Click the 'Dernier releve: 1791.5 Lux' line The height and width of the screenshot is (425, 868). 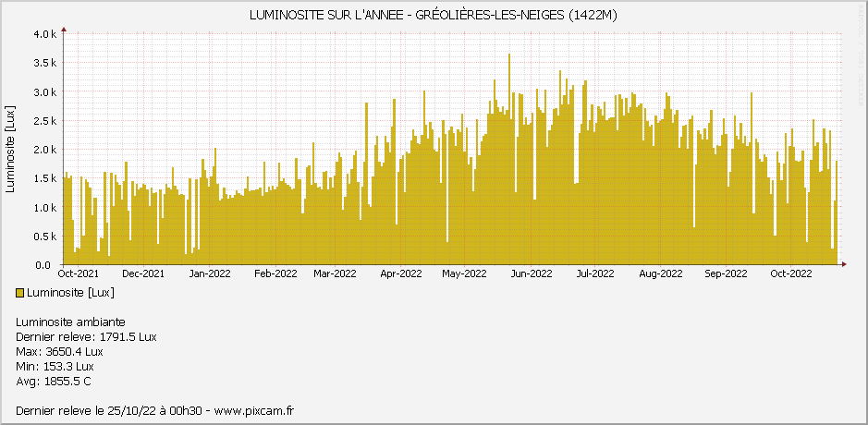click(x=86, y=337)
